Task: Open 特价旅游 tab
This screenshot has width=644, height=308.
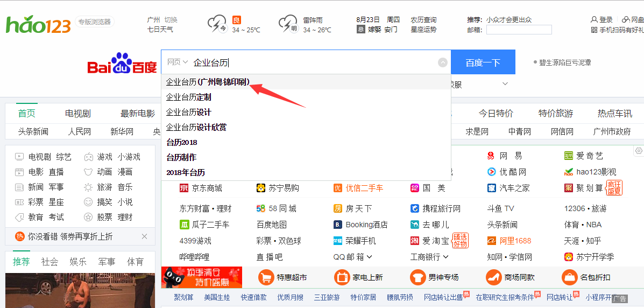Action: tap(556, 114)
